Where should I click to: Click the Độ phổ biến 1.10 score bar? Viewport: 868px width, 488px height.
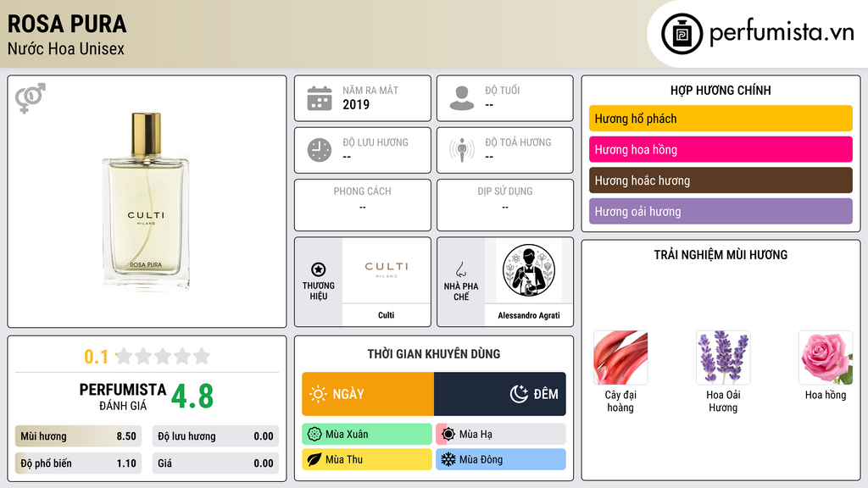tap(79, 463)
